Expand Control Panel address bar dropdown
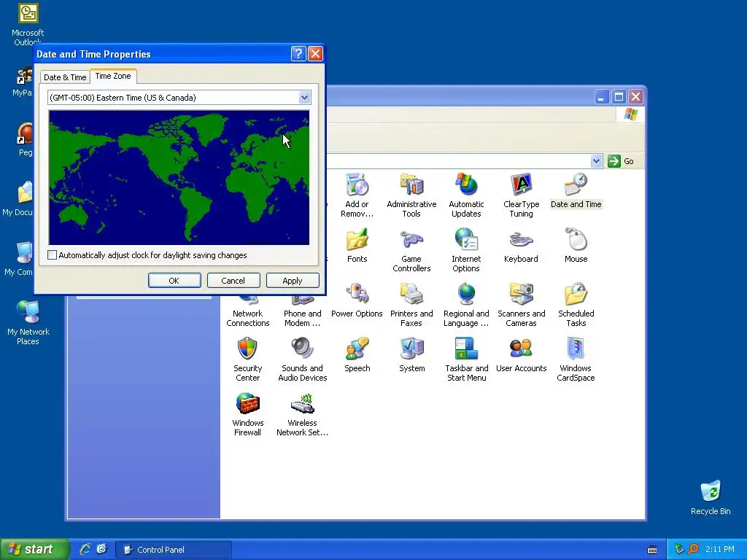The width and height of the screenshot is (747, 560). tap(596, 161)
